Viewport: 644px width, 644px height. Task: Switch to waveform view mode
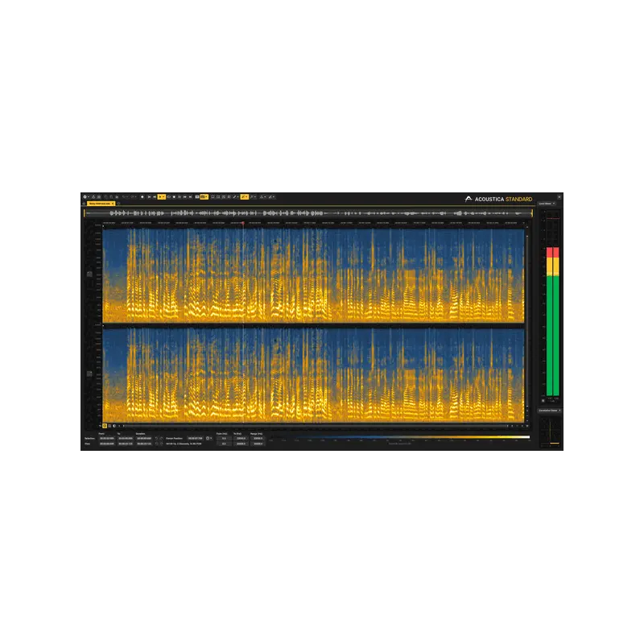[197, 197]
